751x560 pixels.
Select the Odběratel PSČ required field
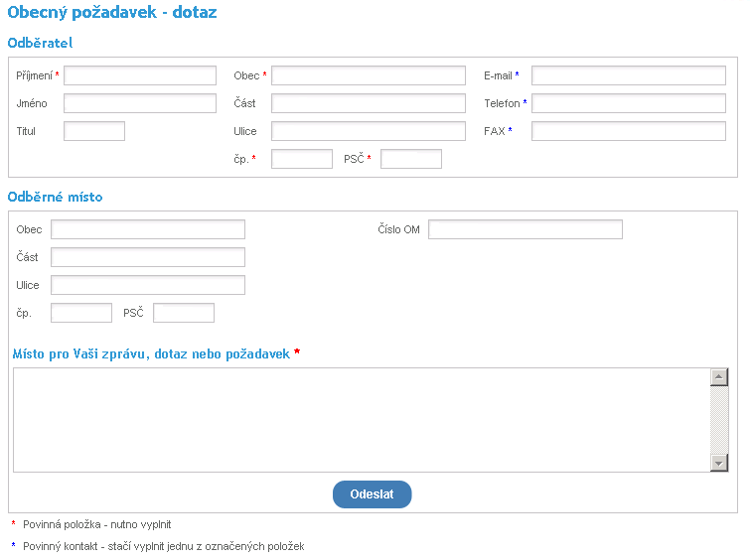410,159
